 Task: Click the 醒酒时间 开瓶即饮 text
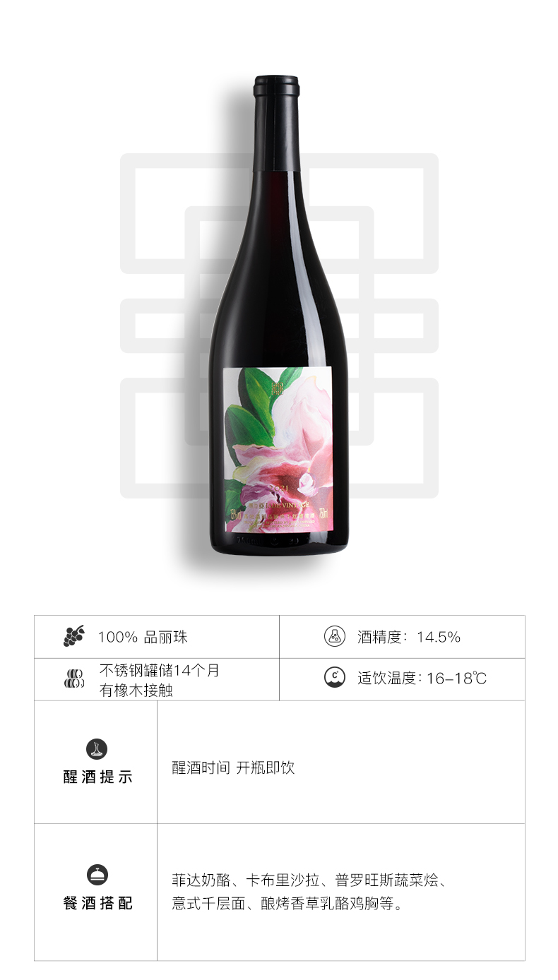coord(233,767)
